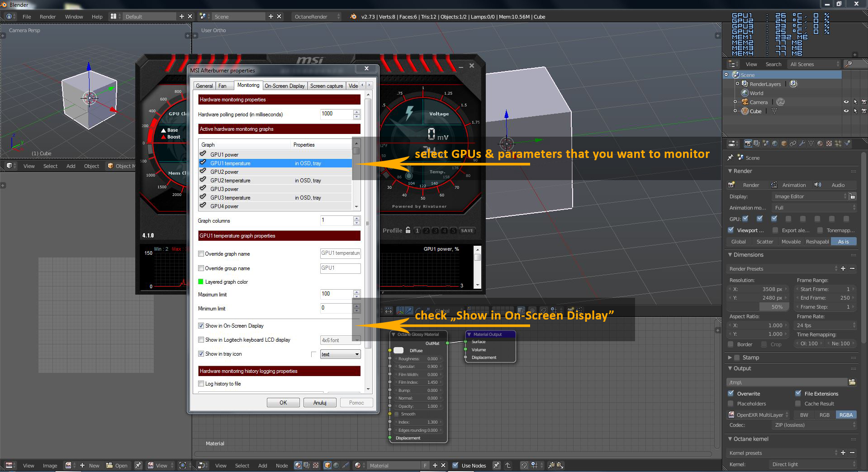Viewport: 868px width, 472px height.
Task: Switch to the On-Screen Display tab
Action: click(x=285, y=86)
